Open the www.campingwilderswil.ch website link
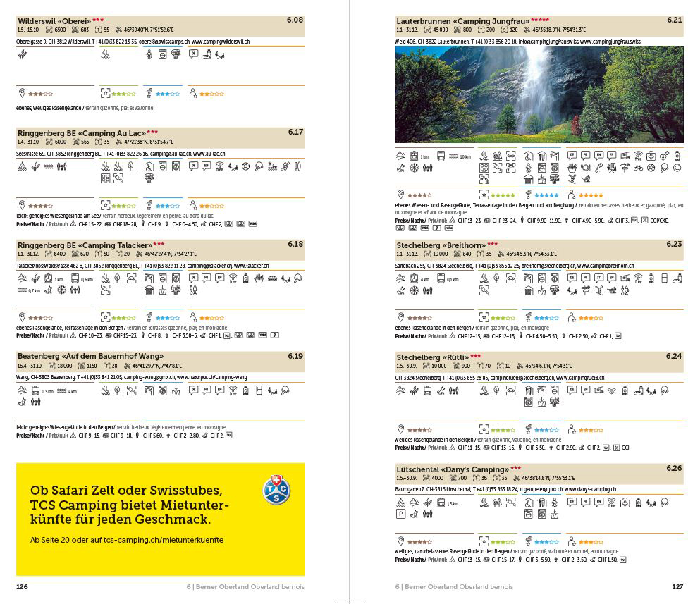The image size is (700, 604). pos(220,42)
